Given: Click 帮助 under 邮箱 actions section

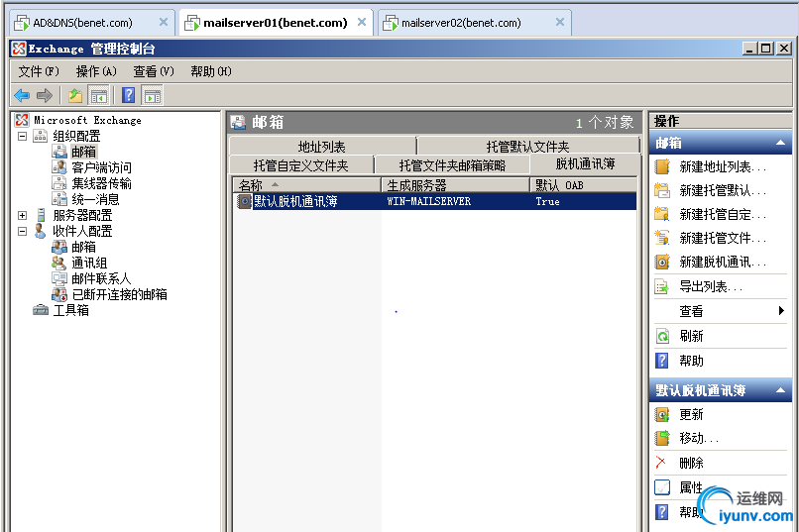Looking at the screenshot, I should click(x=692, y=361).
